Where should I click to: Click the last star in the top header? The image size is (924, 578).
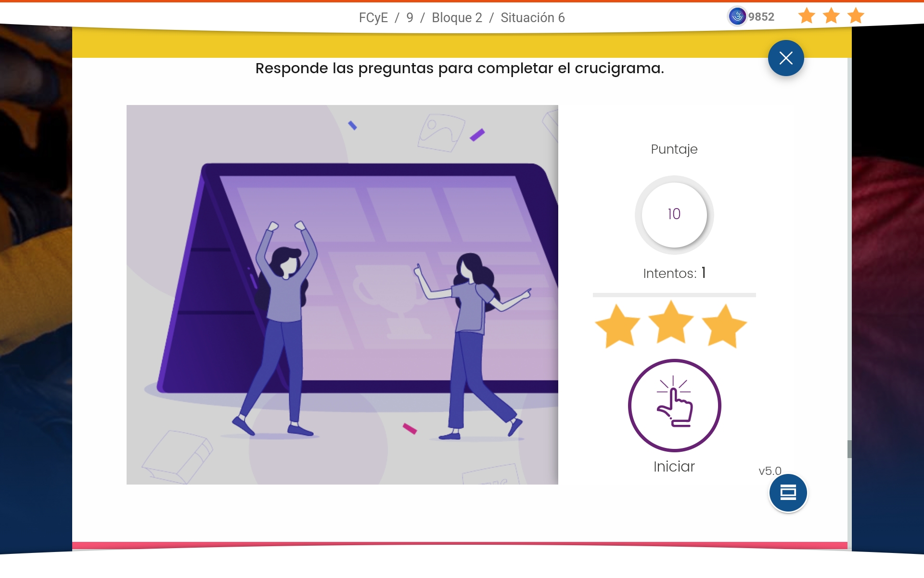856,16
